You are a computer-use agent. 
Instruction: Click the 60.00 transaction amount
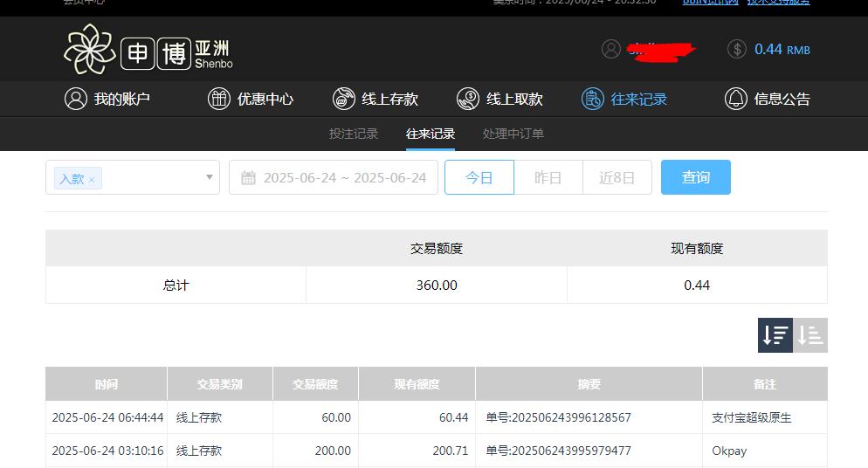[x=336, y=417]
